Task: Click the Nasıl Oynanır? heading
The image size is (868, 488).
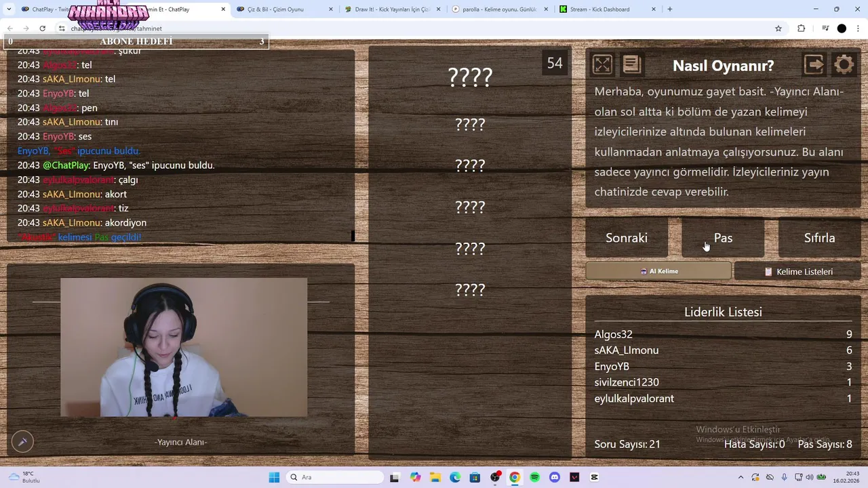Action: (723, 66)
